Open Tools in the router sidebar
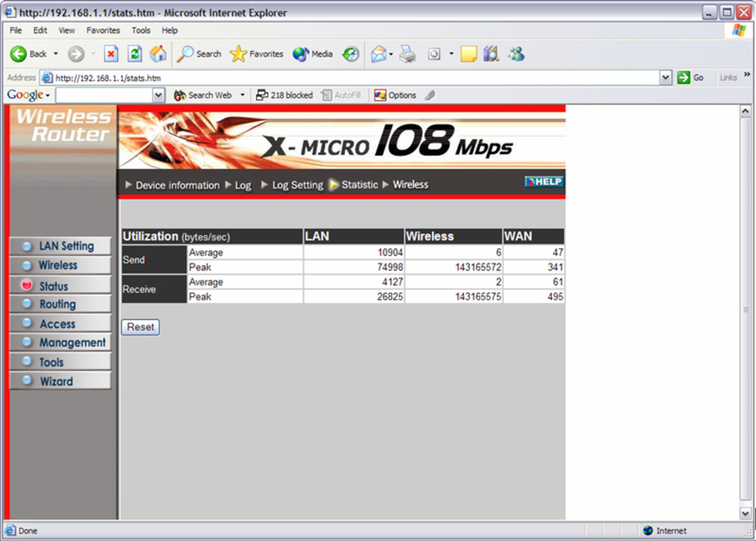 (60, 362)
